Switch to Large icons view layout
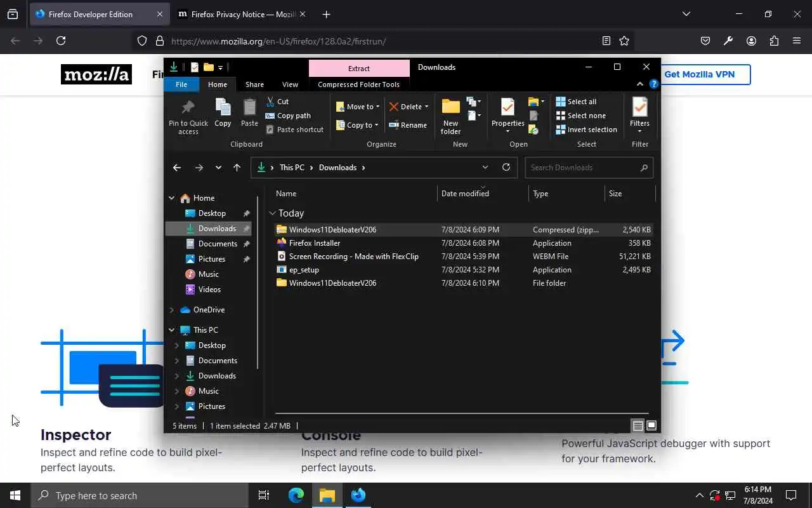The height and width of the screenshot is (508, 812). 652,426
